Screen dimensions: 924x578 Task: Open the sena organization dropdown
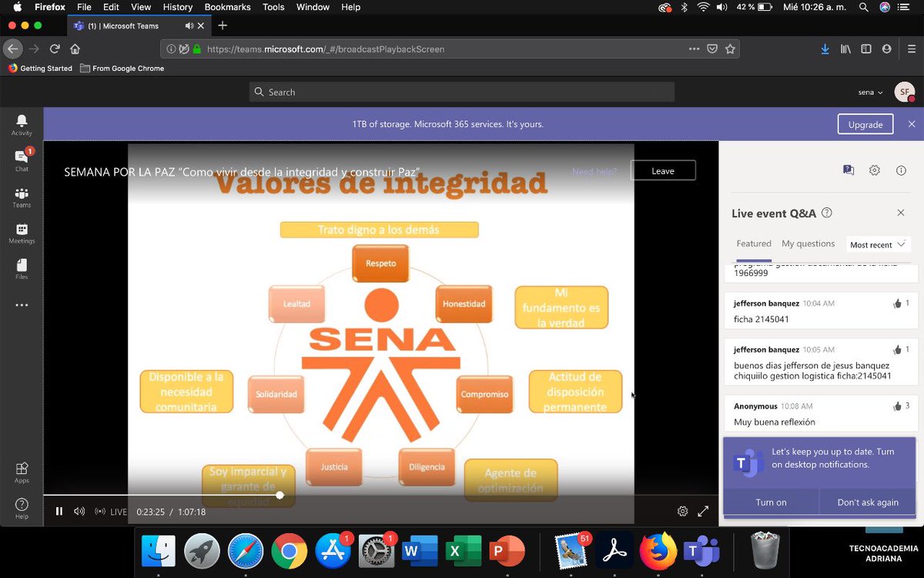[871, 92]
